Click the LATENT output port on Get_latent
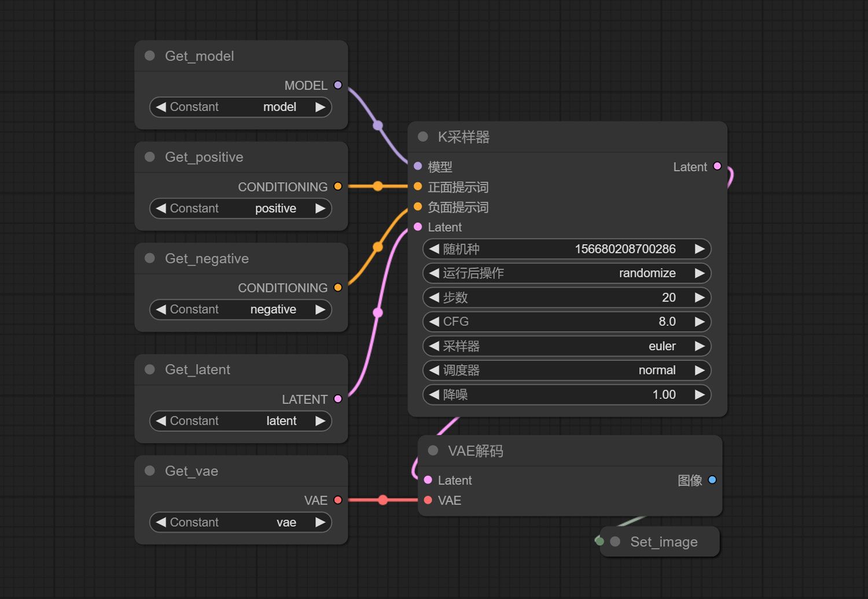Screen dimensions: 868x599 [338, 399]
